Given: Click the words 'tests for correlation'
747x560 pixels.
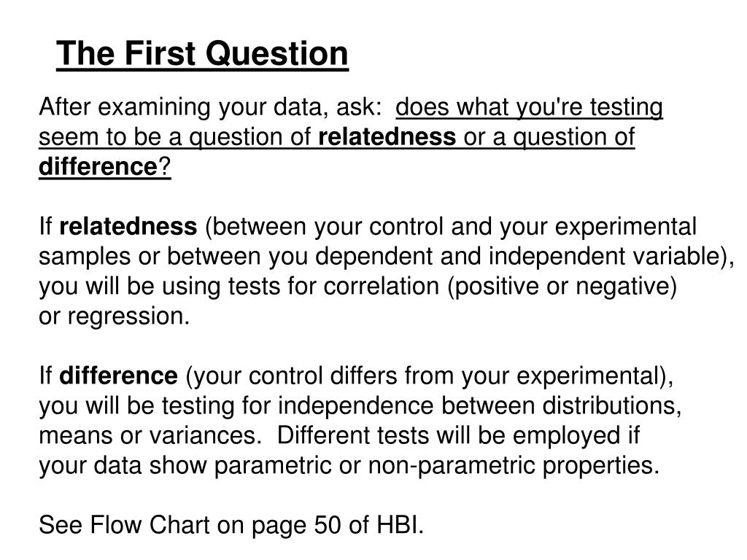Looking at the screenshot, I should tap(333, 287).
